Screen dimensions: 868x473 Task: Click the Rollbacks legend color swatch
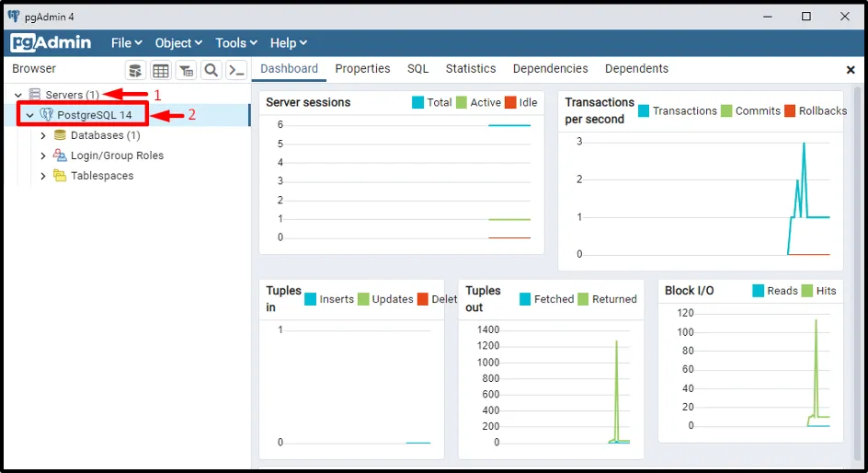point(789,110)
